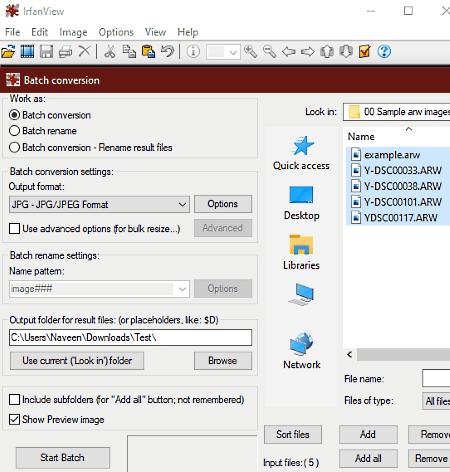Select Network in the places bar
450x472 pixels.
(x=302, y=351)
